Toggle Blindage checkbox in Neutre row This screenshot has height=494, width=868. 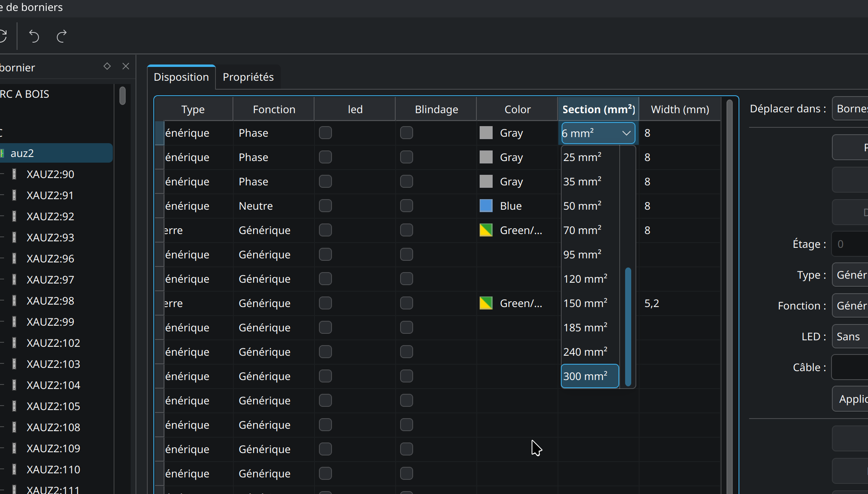click(407, 206)
